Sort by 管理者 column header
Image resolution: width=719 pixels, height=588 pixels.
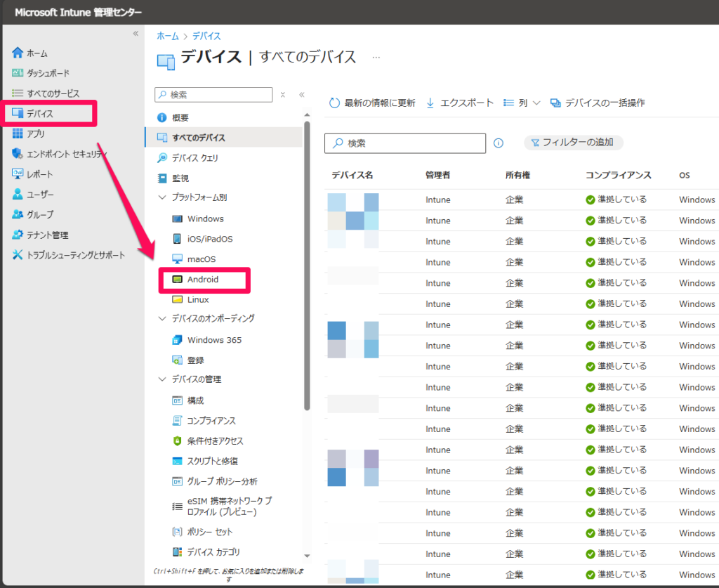pos(437,175)
